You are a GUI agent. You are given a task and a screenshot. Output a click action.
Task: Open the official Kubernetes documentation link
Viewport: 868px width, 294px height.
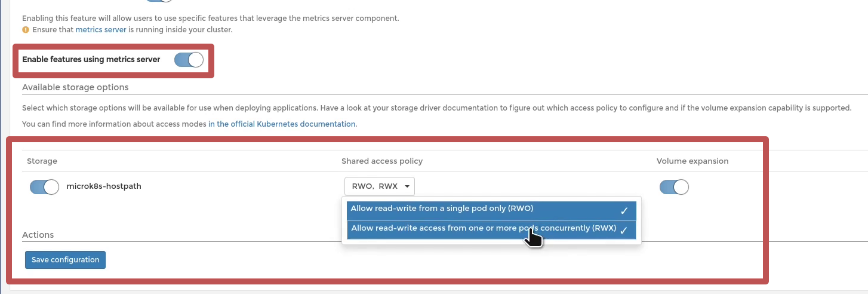coord(282,124)
